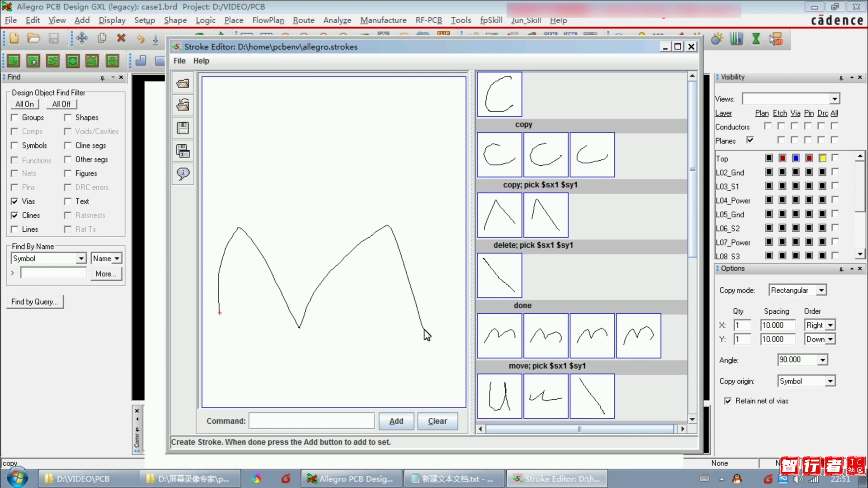Select the first copy stroke thumbnail

point(499,94)
